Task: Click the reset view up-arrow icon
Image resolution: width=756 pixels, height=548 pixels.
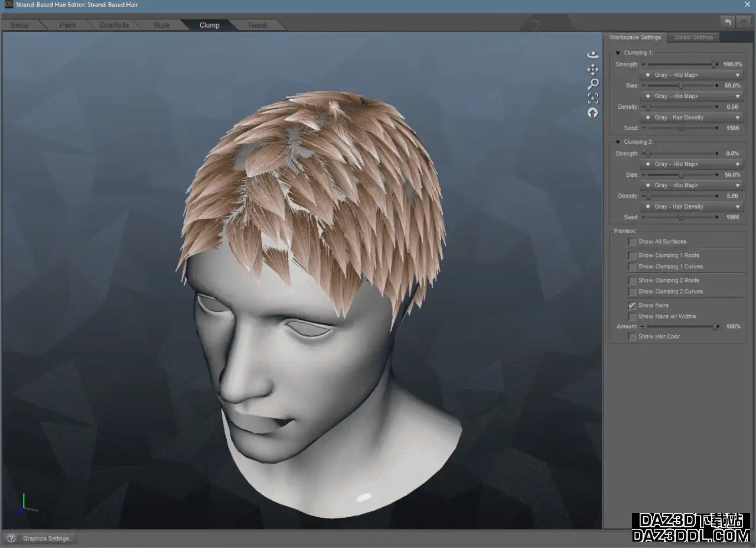Action: tap(593, 112)
